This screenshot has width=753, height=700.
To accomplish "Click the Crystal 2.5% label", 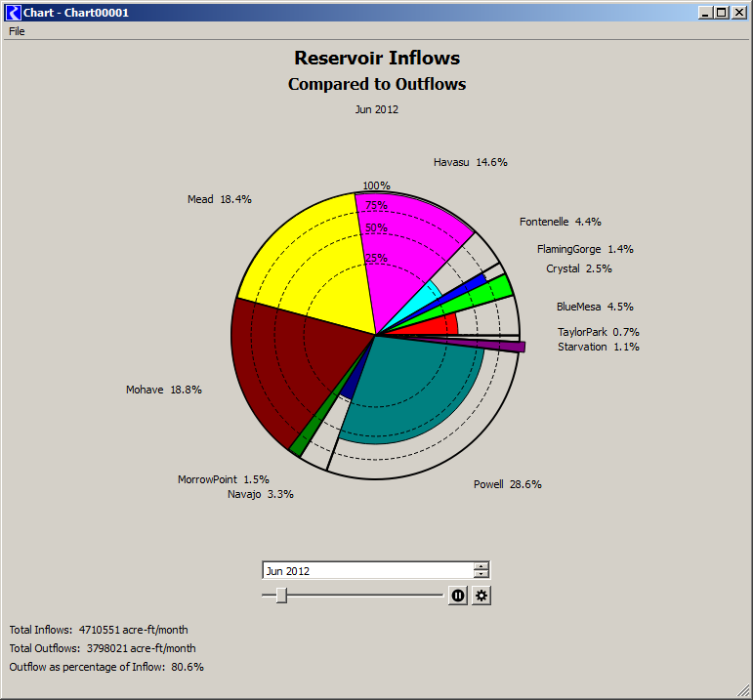I will pos(579,268).
